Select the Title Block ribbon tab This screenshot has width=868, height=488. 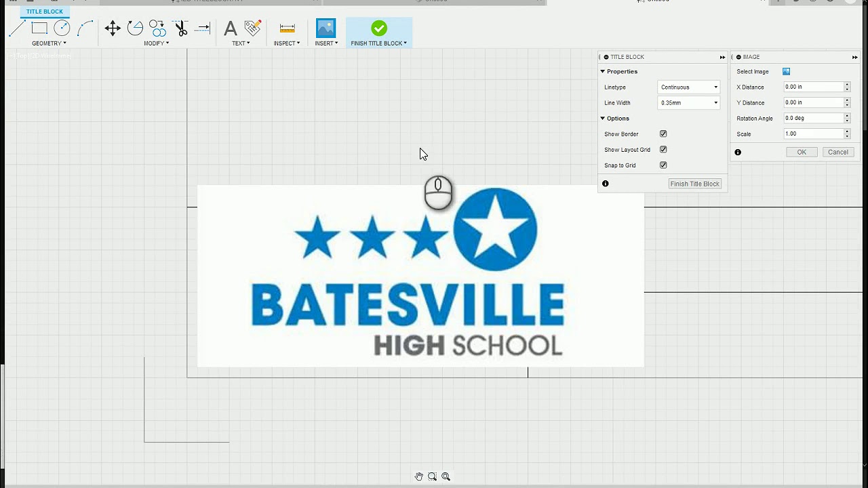tap(45, 12)
